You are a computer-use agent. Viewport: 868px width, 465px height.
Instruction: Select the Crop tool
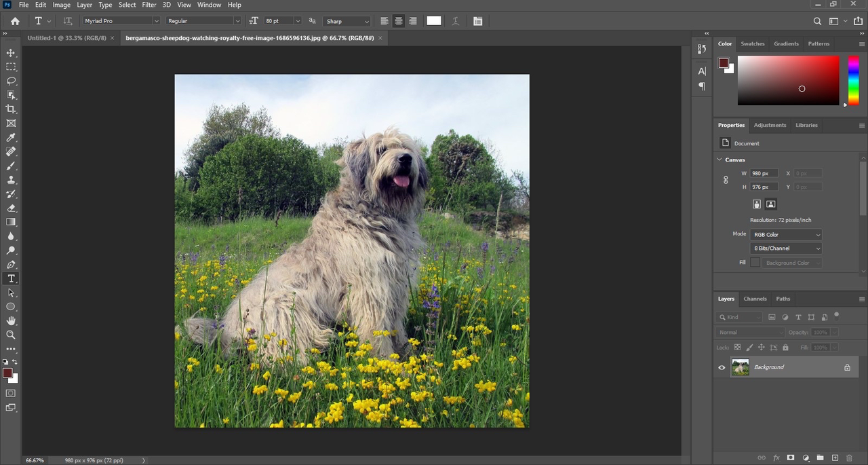click(x=11, y=109)
